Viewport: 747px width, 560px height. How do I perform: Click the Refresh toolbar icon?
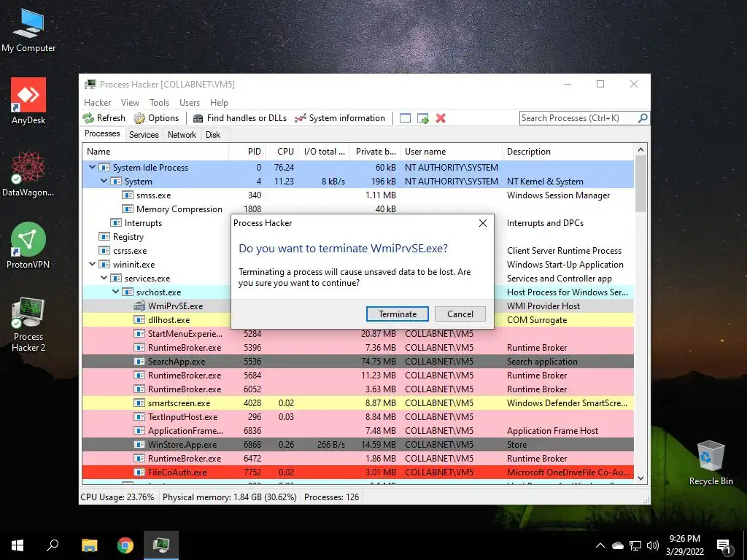coord(104,118)
